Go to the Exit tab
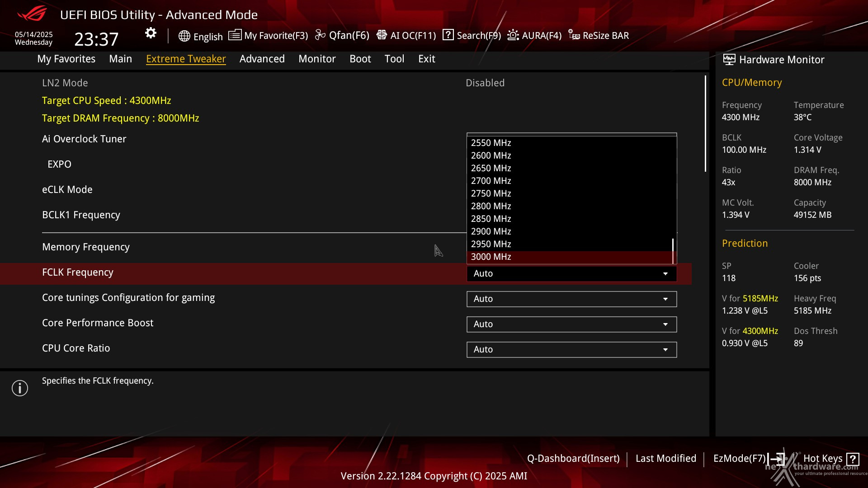868x488 pixels. pos(427,59)
